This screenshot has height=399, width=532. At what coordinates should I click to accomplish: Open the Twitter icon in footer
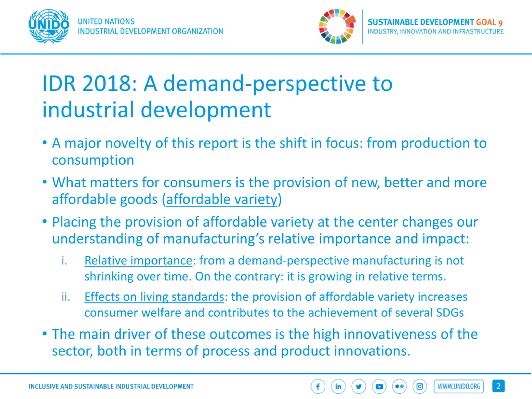click(359, 387)
